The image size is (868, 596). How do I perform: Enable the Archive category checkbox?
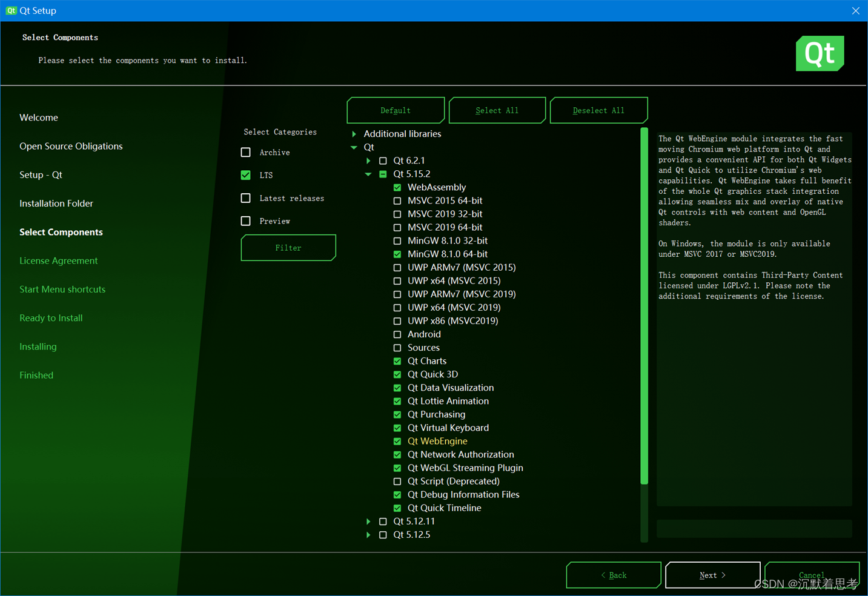[x=245, y=152]
